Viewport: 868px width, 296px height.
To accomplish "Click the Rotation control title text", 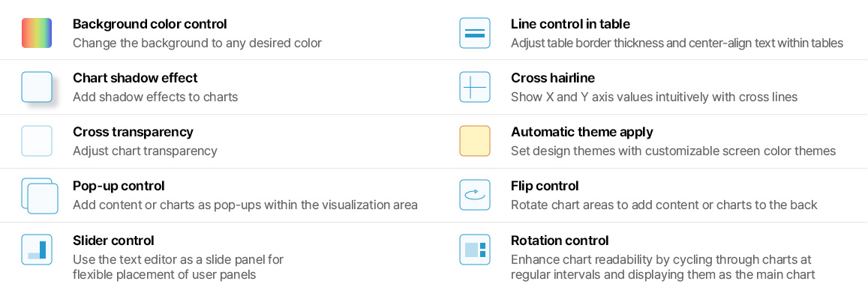I will point(560,241).
